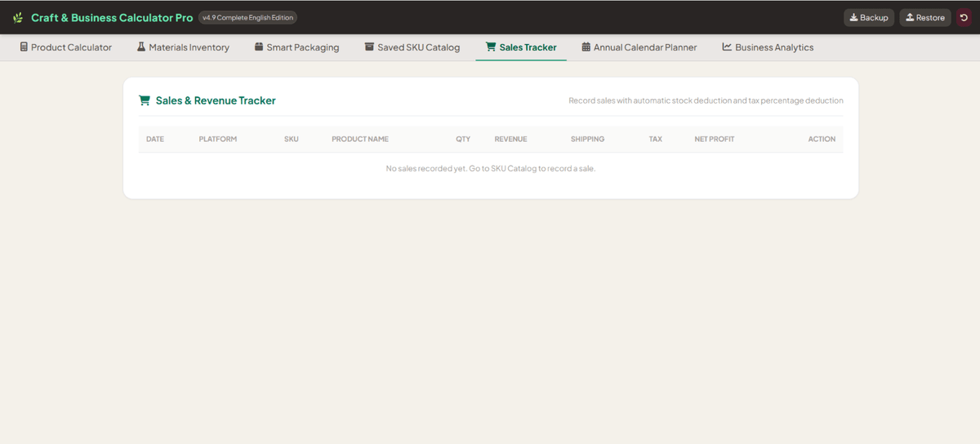Screen dimensions: 980x444
Task: Click the DATE column header
Action: pos(155,139)
